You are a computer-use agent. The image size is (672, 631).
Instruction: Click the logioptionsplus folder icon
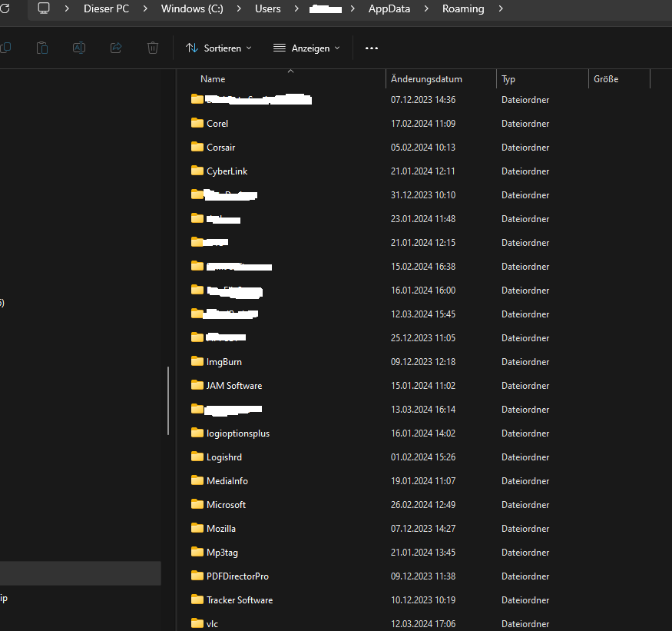197,433
